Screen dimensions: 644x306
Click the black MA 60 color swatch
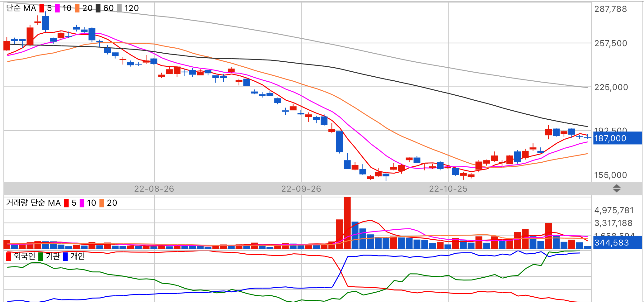(98, 8)
